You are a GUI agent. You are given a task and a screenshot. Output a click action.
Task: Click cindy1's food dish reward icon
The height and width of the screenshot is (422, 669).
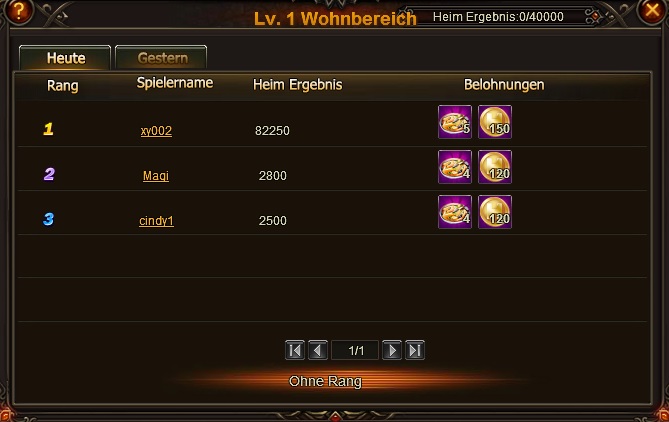455,212
